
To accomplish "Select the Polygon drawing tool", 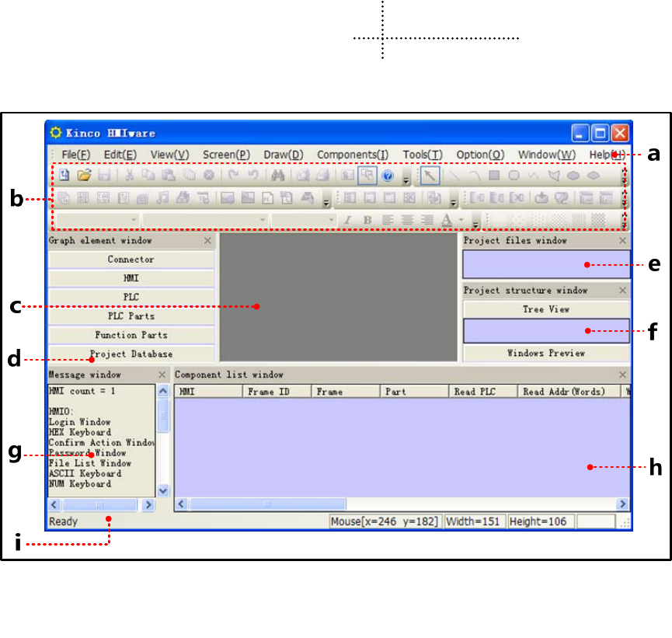I will [x=554, y=176].
